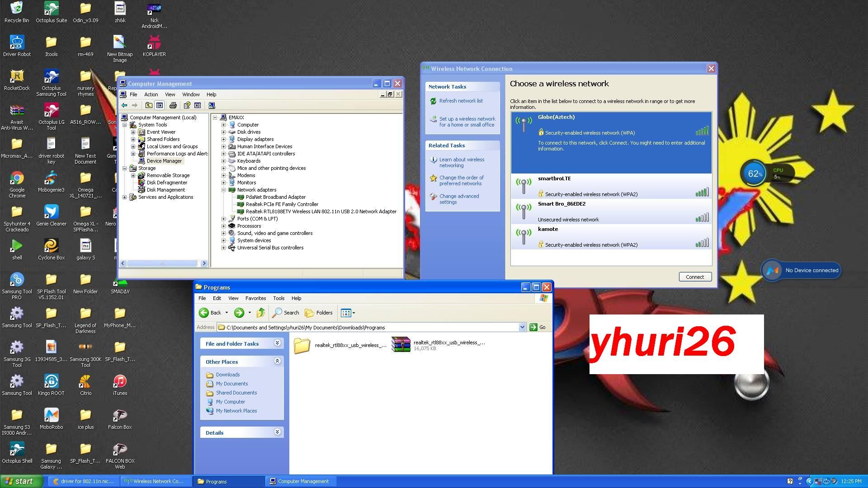Open the Favorites menu in Programs window

(x=255, y=298)
